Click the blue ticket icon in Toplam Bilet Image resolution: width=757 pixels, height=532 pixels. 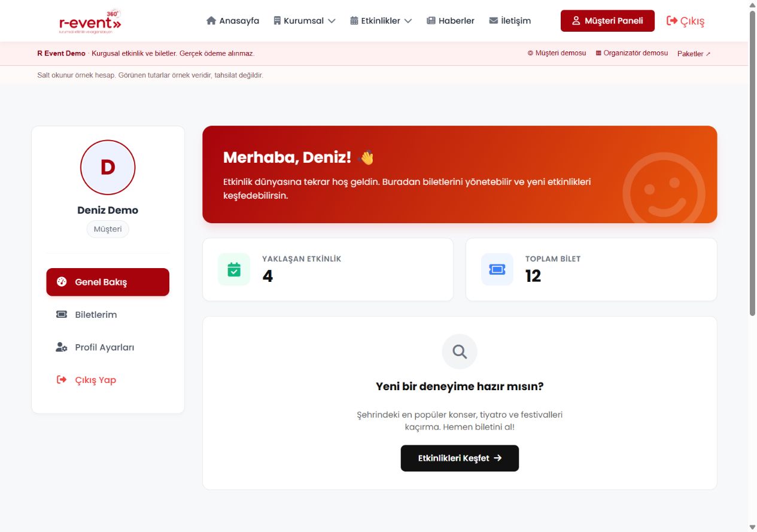(497, 269)
